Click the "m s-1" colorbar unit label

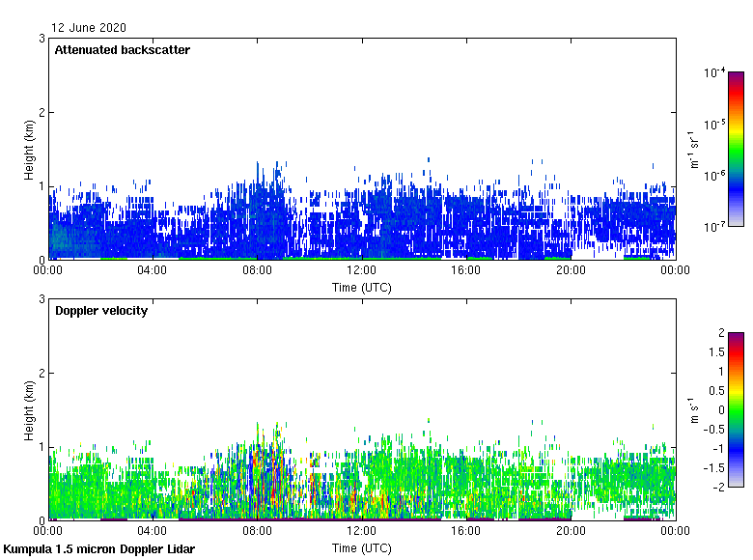pyautogui.click(x=694, y=409)
